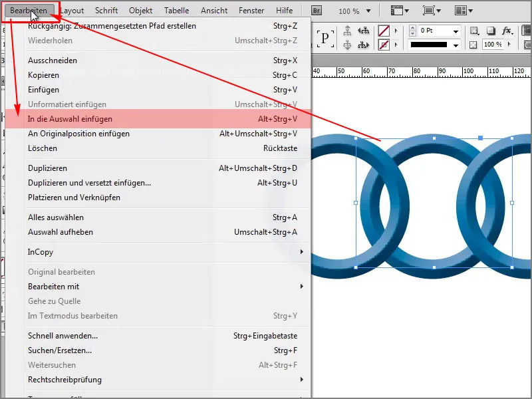Click the opacity 100% value field
The height and width of the screenshot is (399, 532).
tap(492, 45)
